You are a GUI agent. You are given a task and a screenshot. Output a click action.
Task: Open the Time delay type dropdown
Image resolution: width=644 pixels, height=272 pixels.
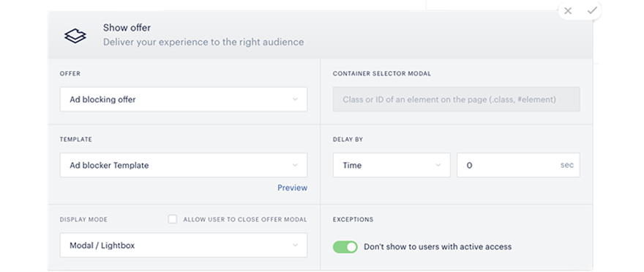[x=392, y=166]
